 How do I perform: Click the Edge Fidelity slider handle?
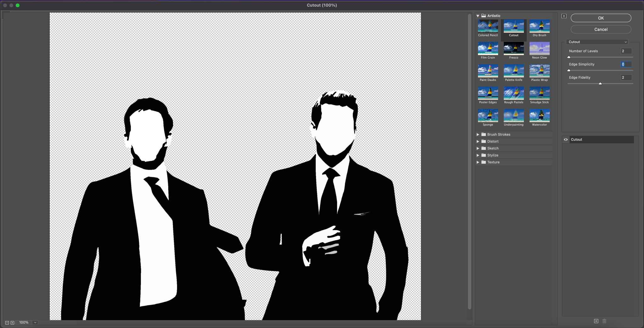coord(600,84)
